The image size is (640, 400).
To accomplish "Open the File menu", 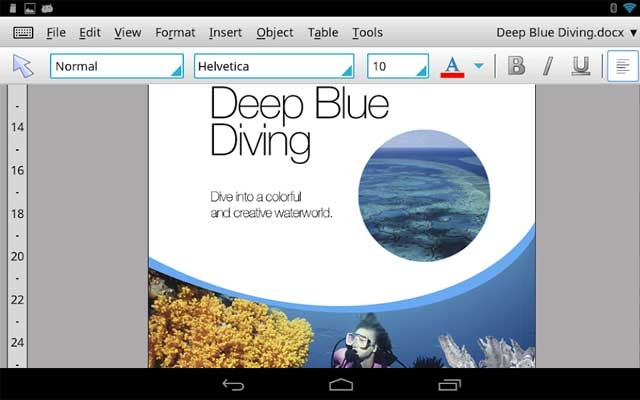I will (x=56, y=32).
